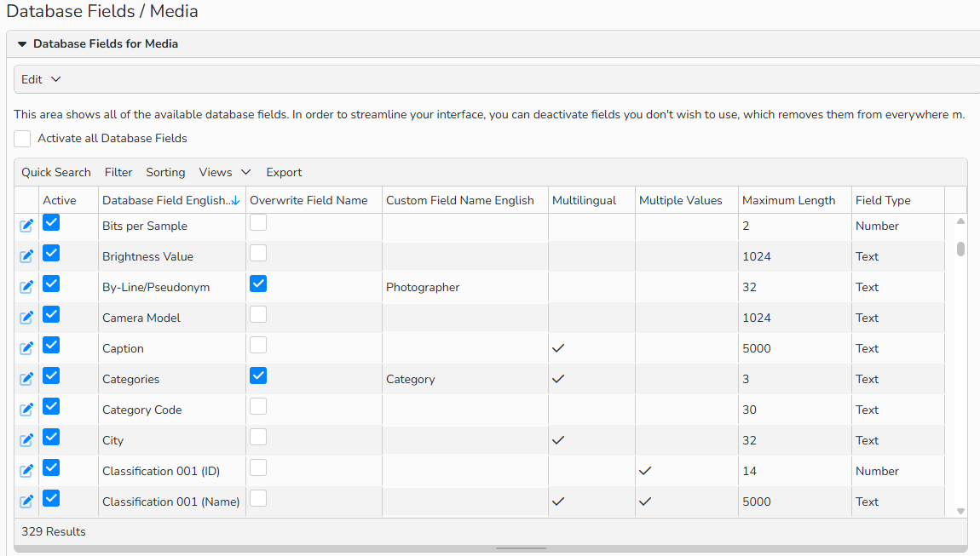Image resolution: width=980 pixels, height=556 pixels.
Task: Uncheck Active box for Bits per Sample
Action: (51, 222)
